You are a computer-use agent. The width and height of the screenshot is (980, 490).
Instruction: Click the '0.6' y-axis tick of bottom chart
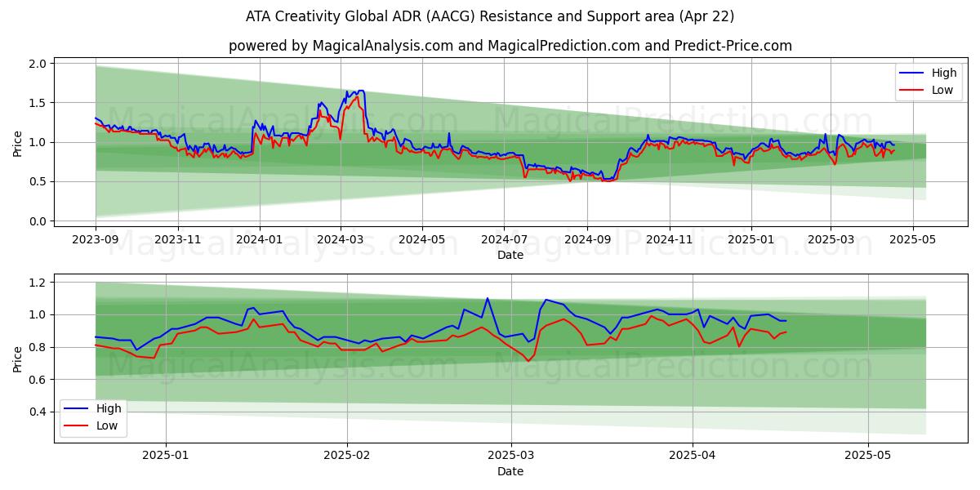(x=38, y=380)
